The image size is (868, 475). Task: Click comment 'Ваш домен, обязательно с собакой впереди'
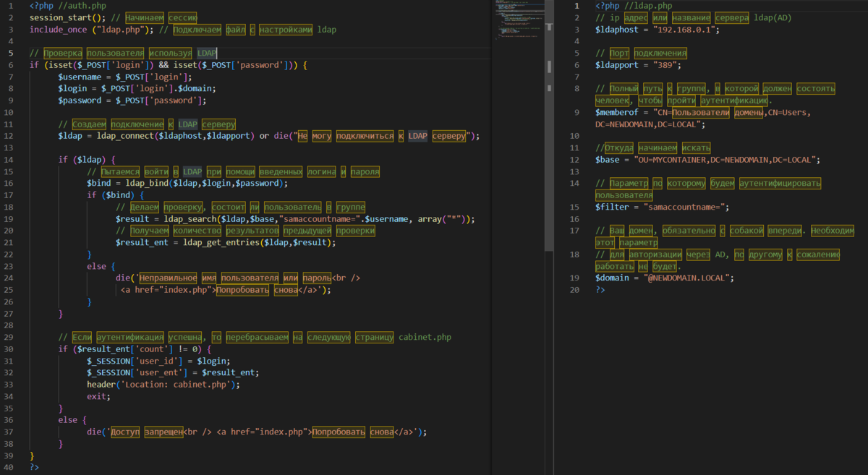tap(700, 231)
